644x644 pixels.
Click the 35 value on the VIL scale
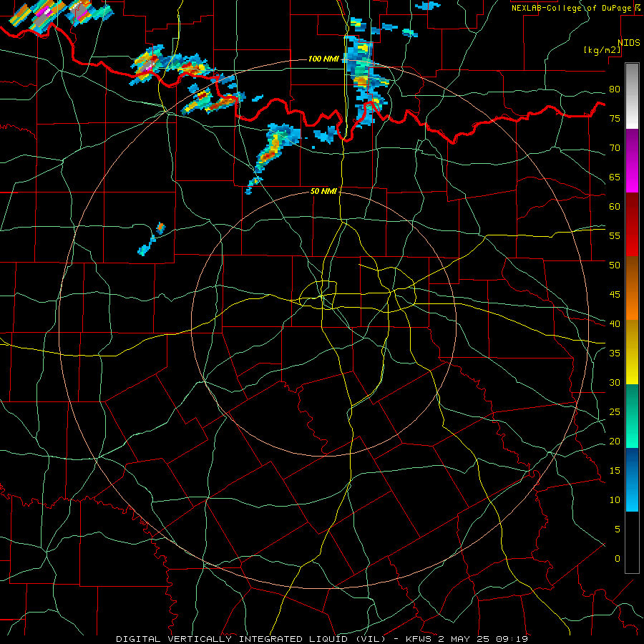click(x=615, y=353)
